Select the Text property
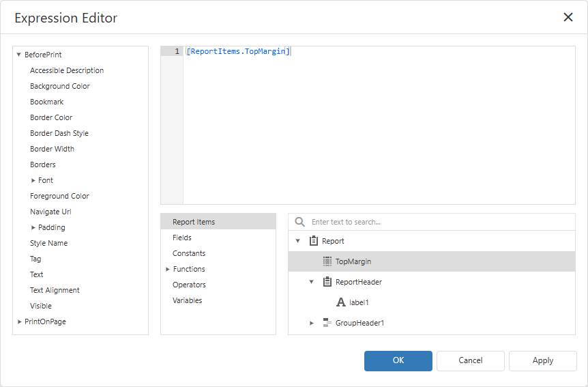 36,274
